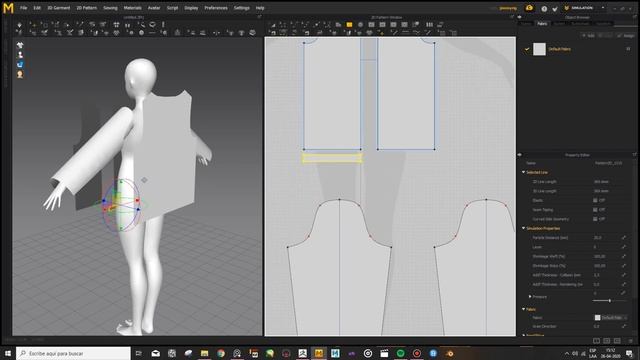Click the Assign button in Object Browser
640x360 pixels.
click(x=626, y=36)
